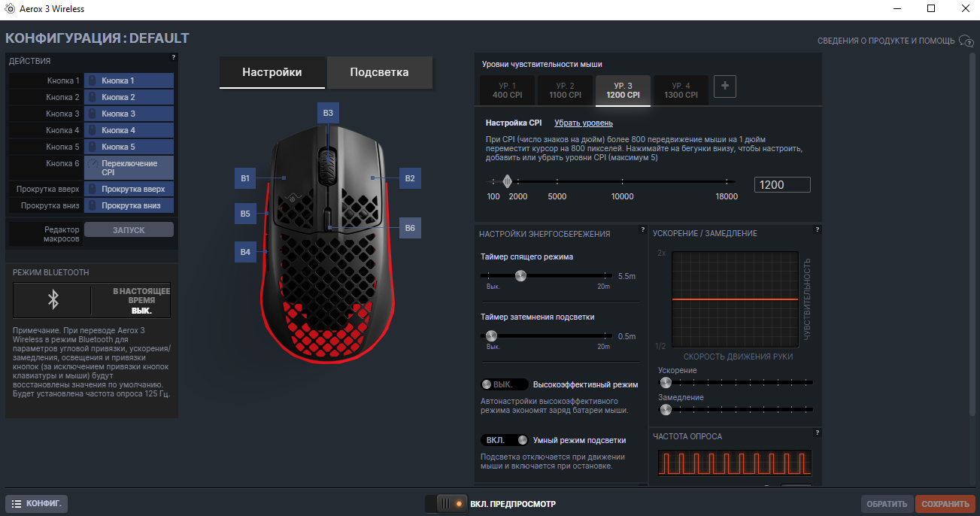
Task: Click the Убрать уровень link
Action: coord(584,123)
